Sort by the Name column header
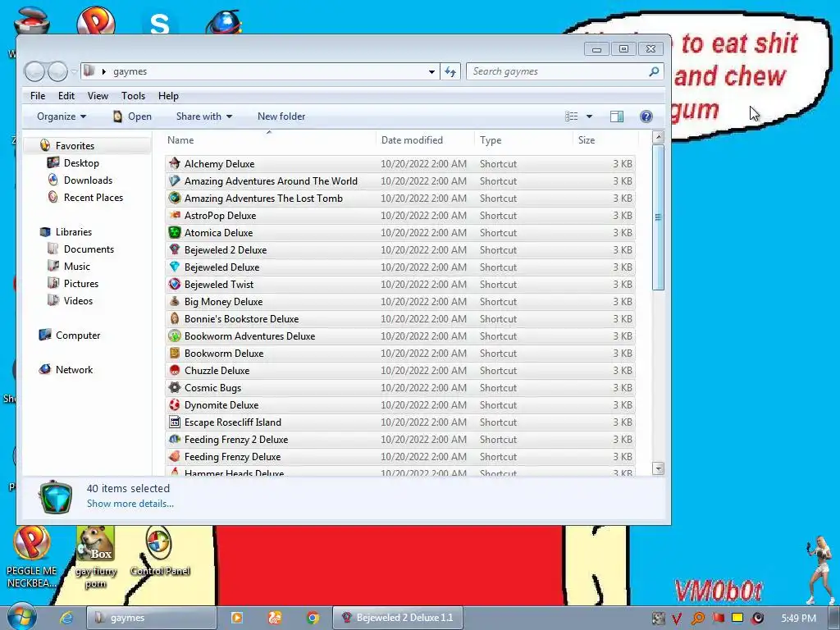840x630 pixels. pyautogui.click(x=269, y=139)
